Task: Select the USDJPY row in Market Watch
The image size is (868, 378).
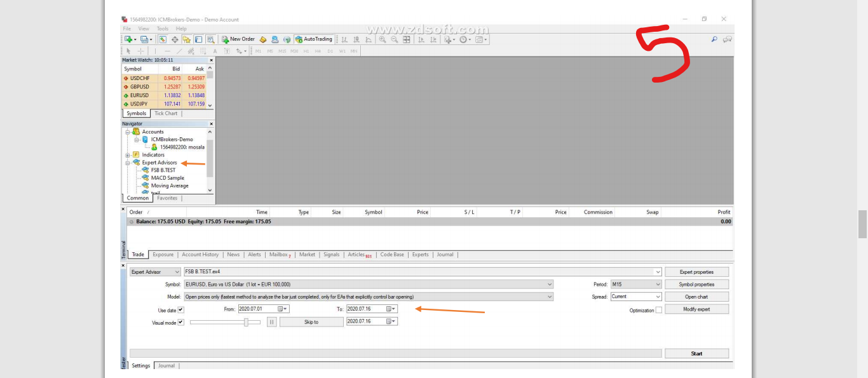Action: (164, 104)
